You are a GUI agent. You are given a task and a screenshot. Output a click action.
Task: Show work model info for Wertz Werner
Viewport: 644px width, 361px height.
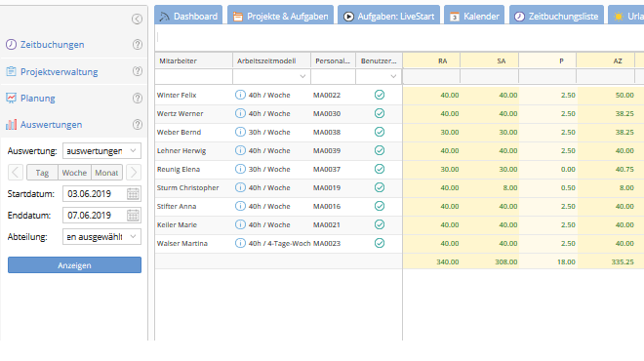(240, 113)
